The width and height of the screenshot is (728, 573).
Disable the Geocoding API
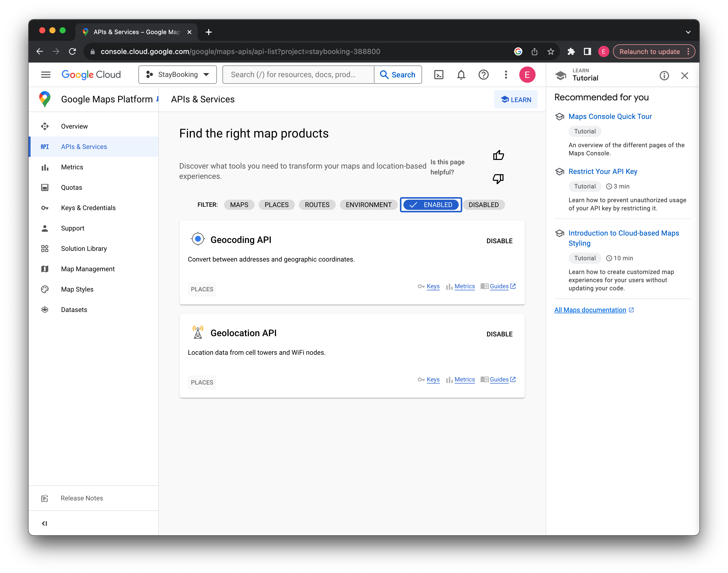pyautogui.click(x=499, y=241)
